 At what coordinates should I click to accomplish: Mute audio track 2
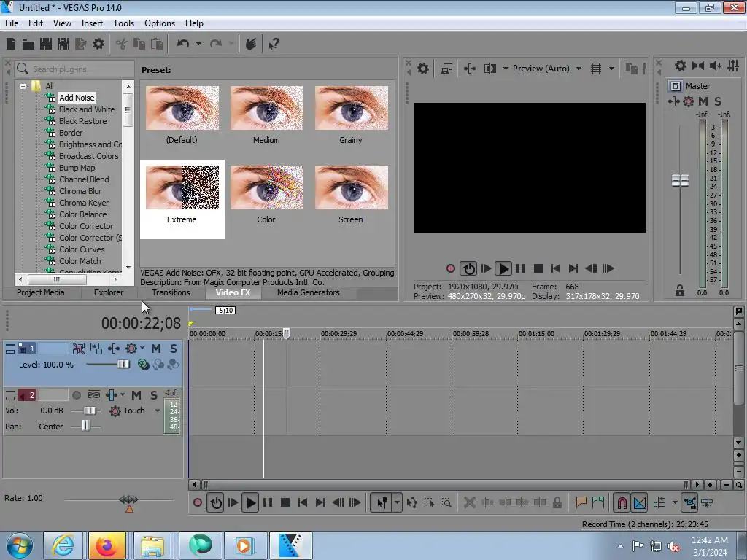136,395
